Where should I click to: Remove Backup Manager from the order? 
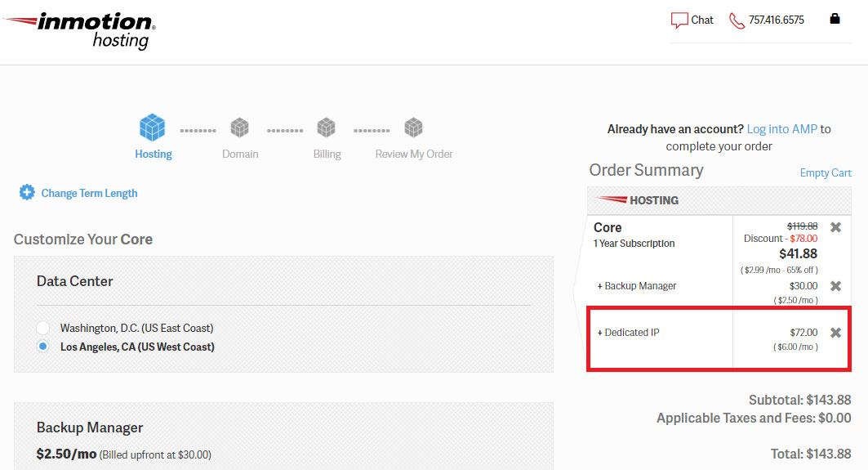(836, 286)
